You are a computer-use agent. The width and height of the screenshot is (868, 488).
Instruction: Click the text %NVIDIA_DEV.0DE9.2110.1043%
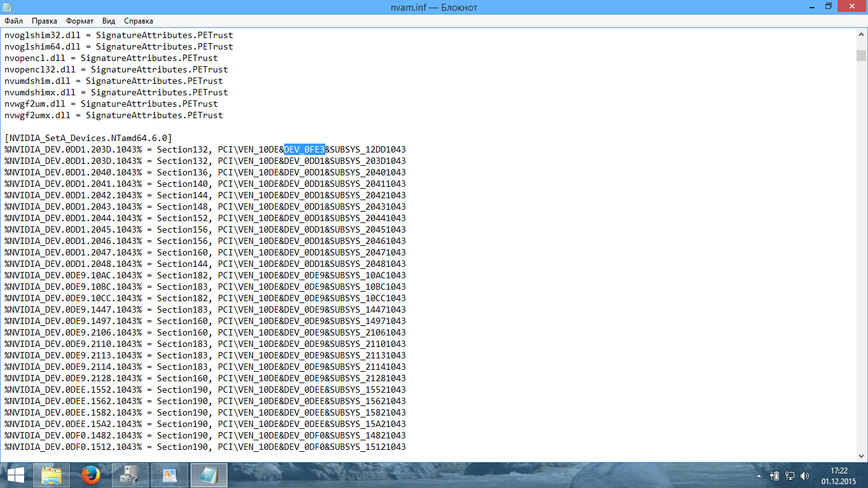pyautogui.click(x=73, y=344)
